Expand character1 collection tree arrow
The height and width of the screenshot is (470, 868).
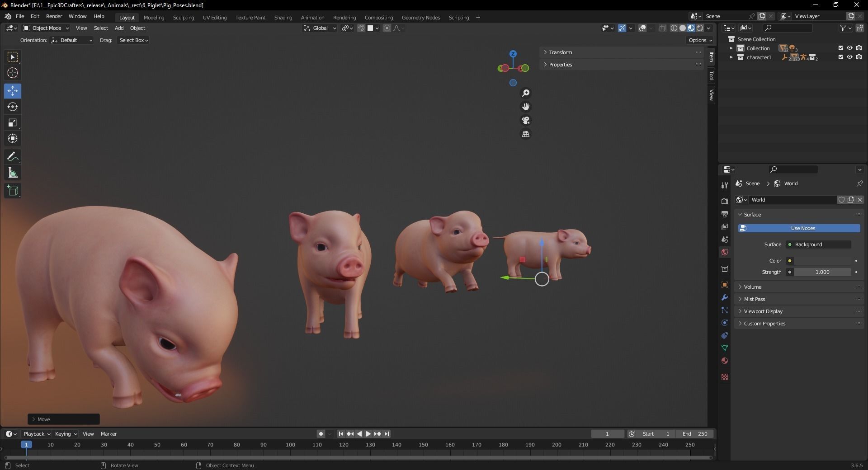click(731, 57)
